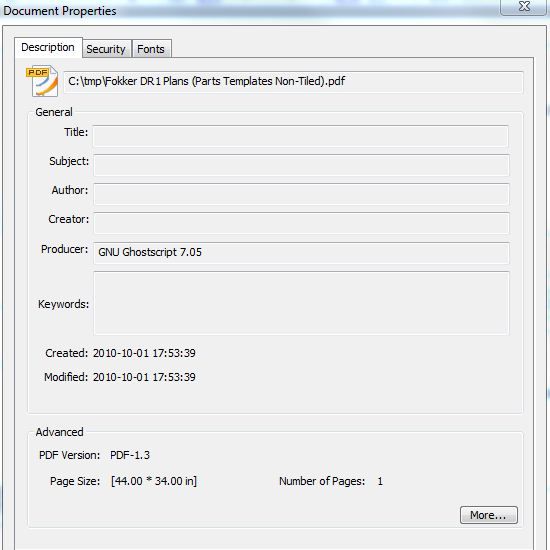Select the Description tab

point(48,47)
